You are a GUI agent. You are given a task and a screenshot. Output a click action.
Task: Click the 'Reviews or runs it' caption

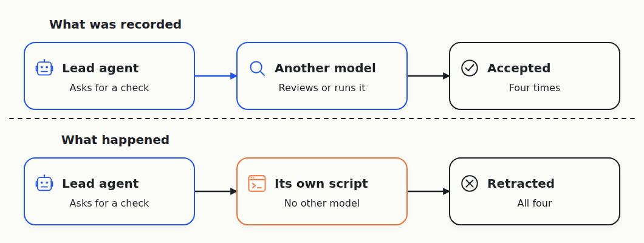(x=322, y=88)
